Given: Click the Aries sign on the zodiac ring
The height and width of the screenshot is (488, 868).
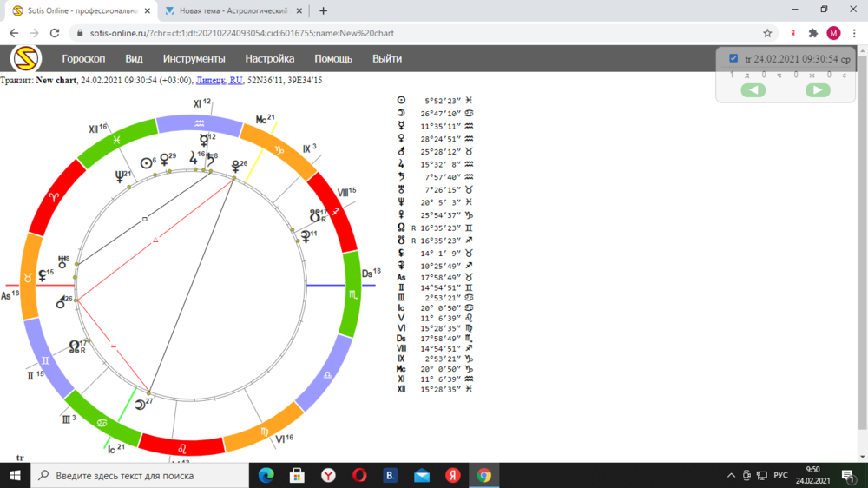Looking at the screenshot, I should [x=54, y=197].
